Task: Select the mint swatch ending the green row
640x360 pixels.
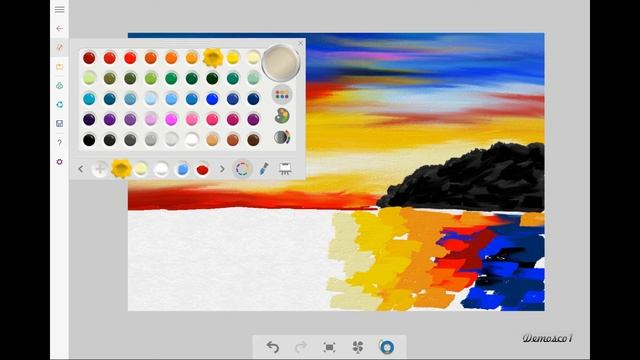Action: (x=253, y=78)
